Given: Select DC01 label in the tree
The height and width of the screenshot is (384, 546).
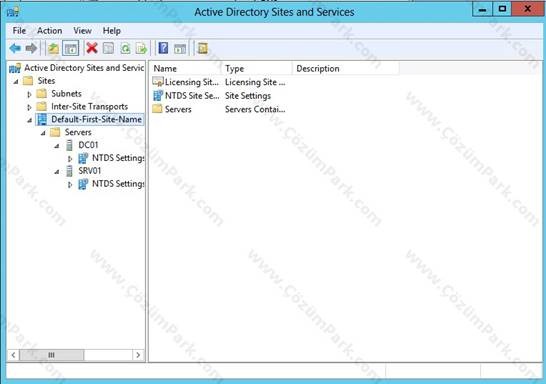Looking at the screenshot, I should point(88,145).
